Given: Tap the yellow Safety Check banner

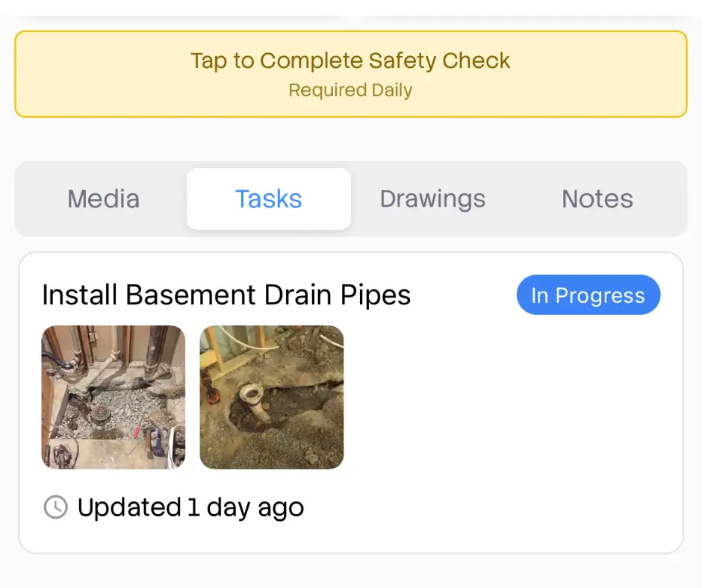Looking at the screenshot, I should [351, 72].
